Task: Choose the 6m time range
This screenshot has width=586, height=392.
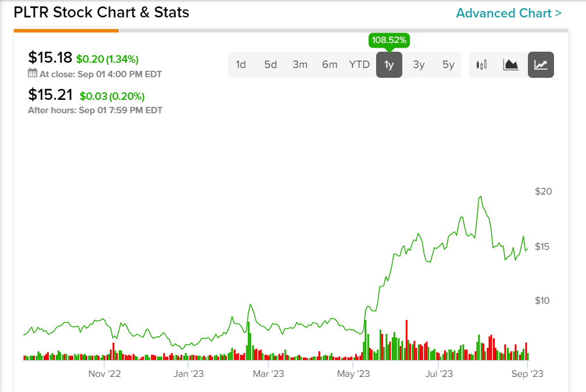Action: [330, 65]
